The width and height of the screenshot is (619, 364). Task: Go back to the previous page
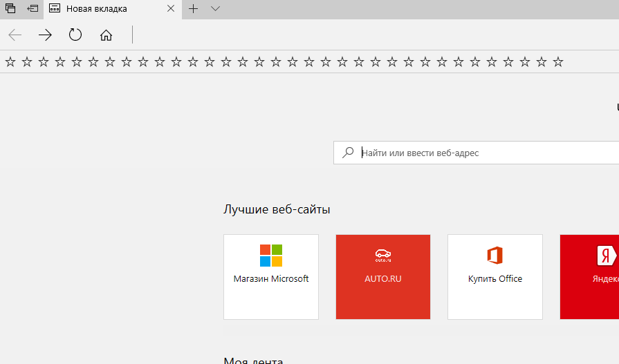(15, 35)
